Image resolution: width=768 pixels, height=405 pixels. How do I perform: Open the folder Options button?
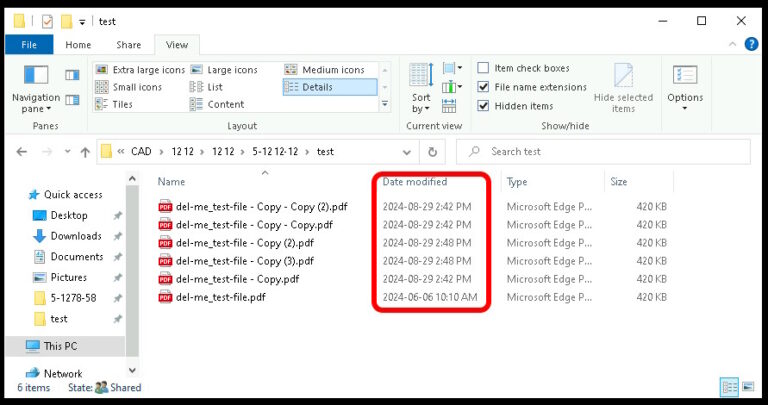pyautogui.click(x=685, y=87)
